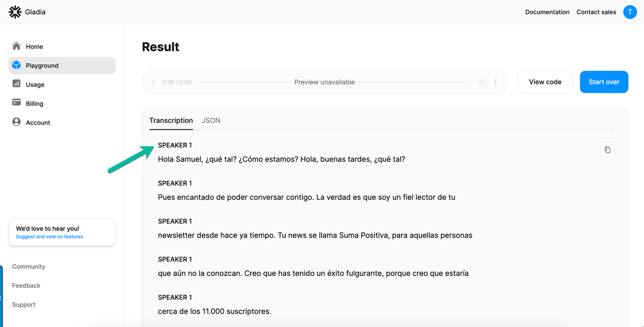644x327 pixels.
Task: Click the Start over button
Action: tap(604, 82)
